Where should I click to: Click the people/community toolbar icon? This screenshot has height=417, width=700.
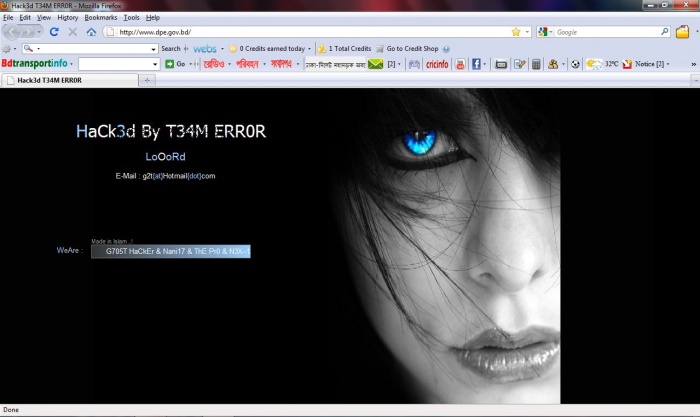click(x=553, y=64)
